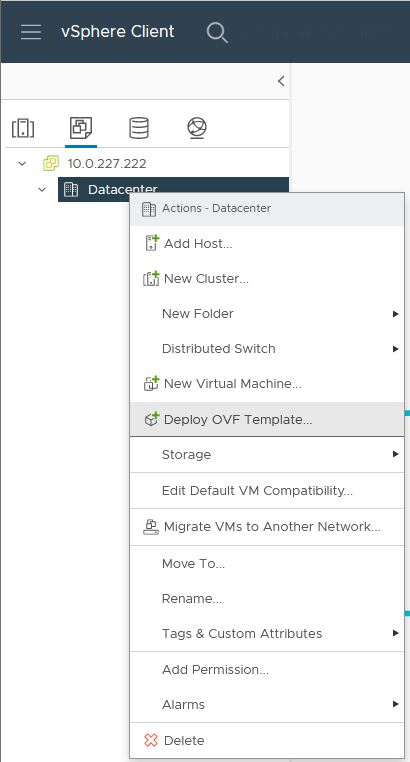The image size is (410, 762).
Task: Click the search magnifier icon
Action: point(217,32)
